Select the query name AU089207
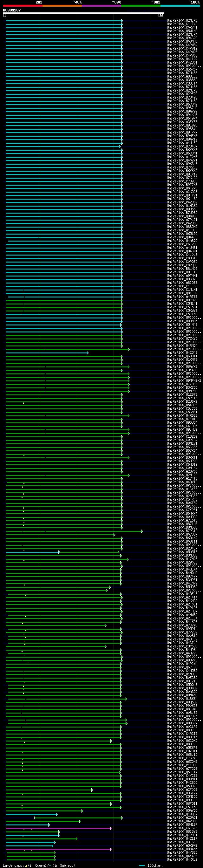This screenshot has height=868, width=203. pyautogui.click(x=12, y=10)
